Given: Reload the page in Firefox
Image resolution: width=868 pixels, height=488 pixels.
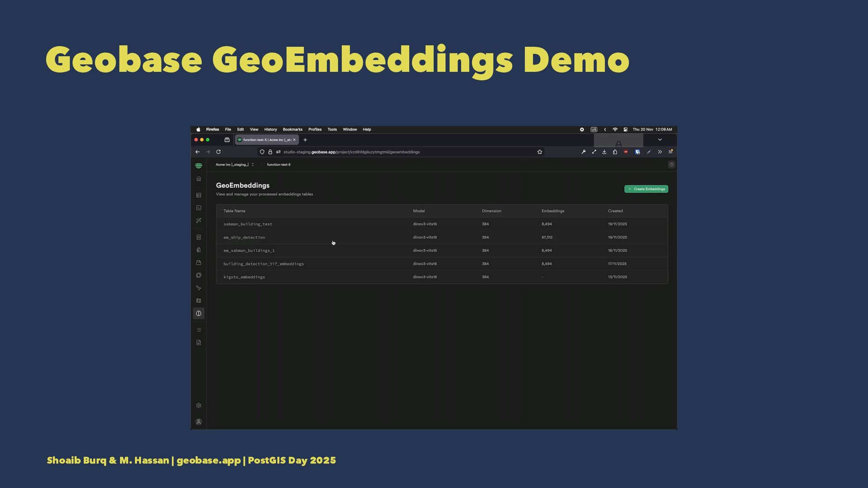Looking at the screenshot, I should click(218, 152).
